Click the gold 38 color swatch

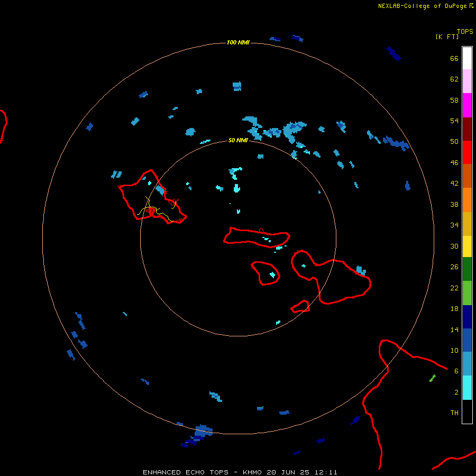[x=467, y=224]
